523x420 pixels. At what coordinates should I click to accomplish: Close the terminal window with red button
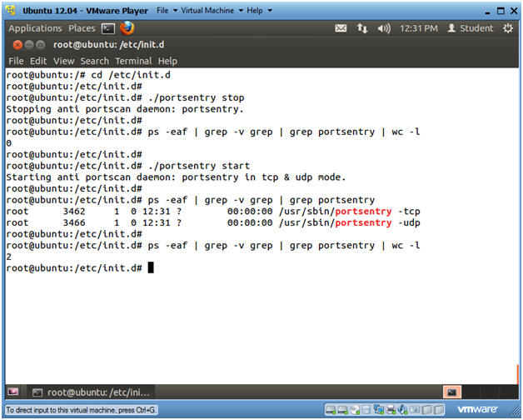coord(17,44)
